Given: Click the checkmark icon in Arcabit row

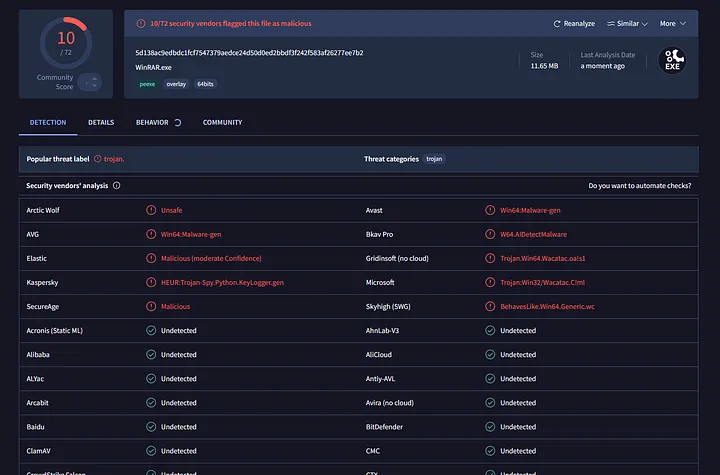Looking at the screenshot, I should click(x=151, y=403).
